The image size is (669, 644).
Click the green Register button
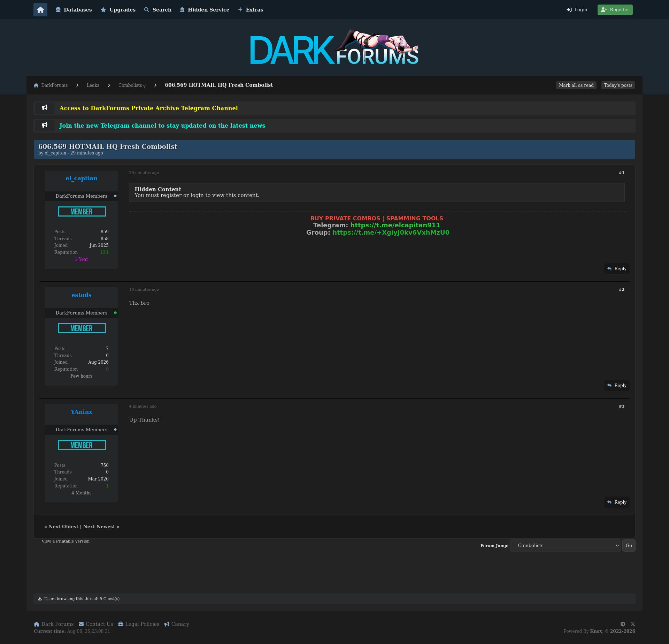point(615,10)
